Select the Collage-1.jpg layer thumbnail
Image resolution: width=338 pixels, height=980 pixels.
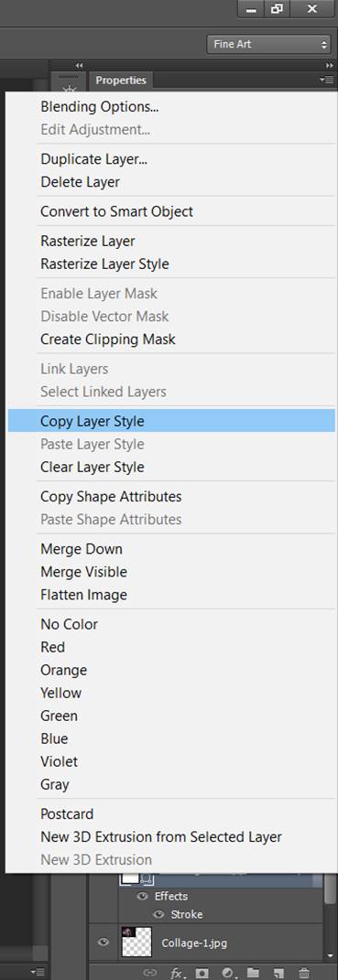(x=136, y=942)
